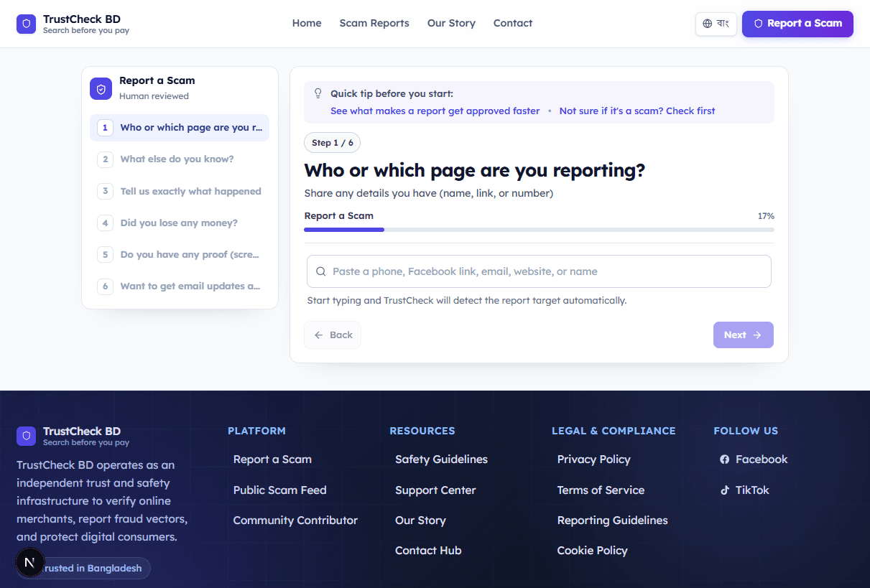Select step 6 number badge in sidebar
This screenshot has height=588, width=870.
click(105, 286)
